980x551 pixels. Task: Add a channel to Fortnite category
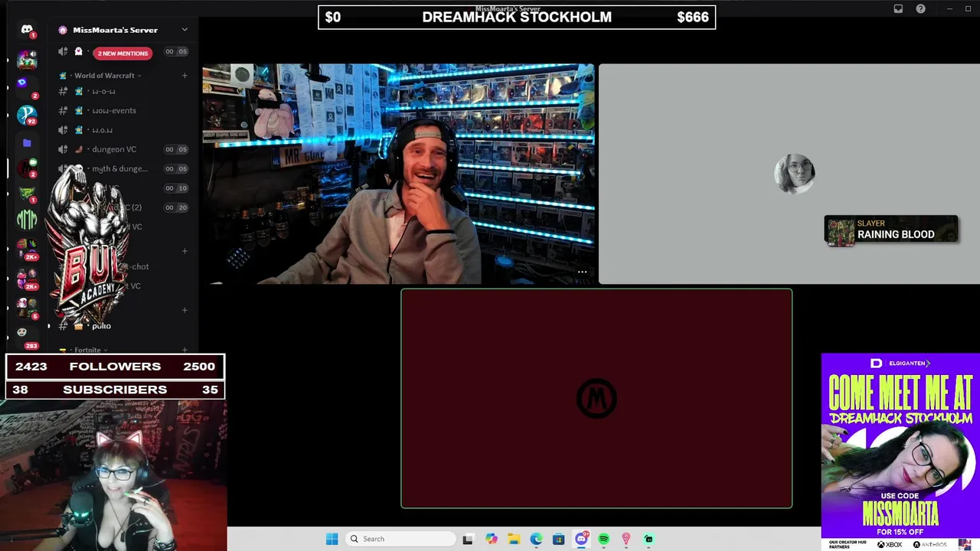(185, 350)
